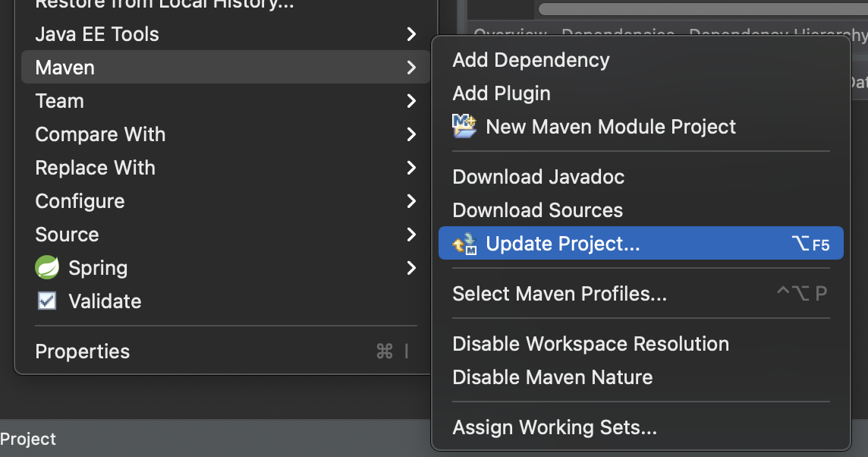The image size is (868, 457).
Task: Open the Source menu entry
Action: pyautogui.click(x=226, y=235)
